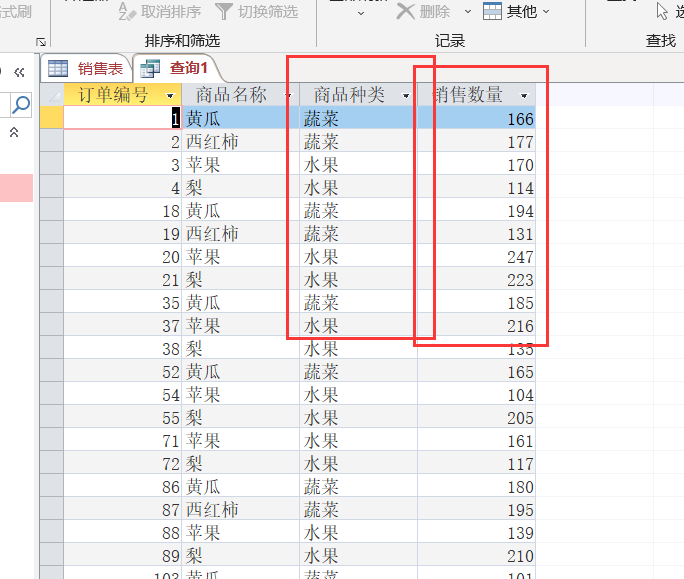Click the 梨 cell in order 4 row
Screen dimensions: 684x579
pyautogui.click(x=240, y=188)
